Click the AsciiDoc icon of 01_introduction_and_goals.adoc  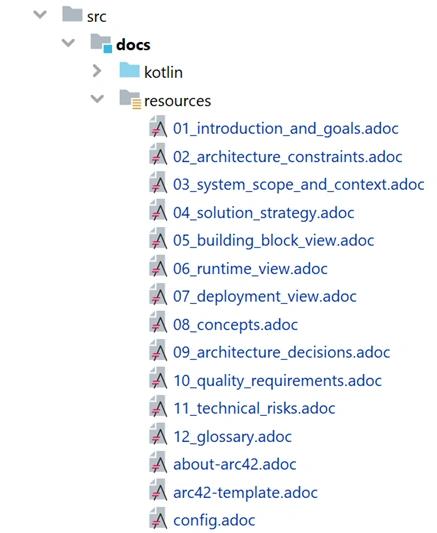click(x=158, y=126)
